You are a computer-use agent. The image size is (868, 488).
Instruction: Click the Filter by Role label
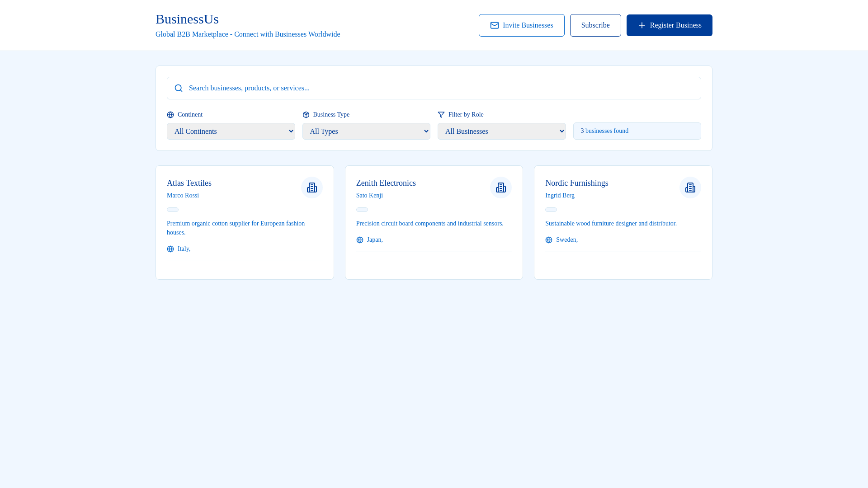466,115
